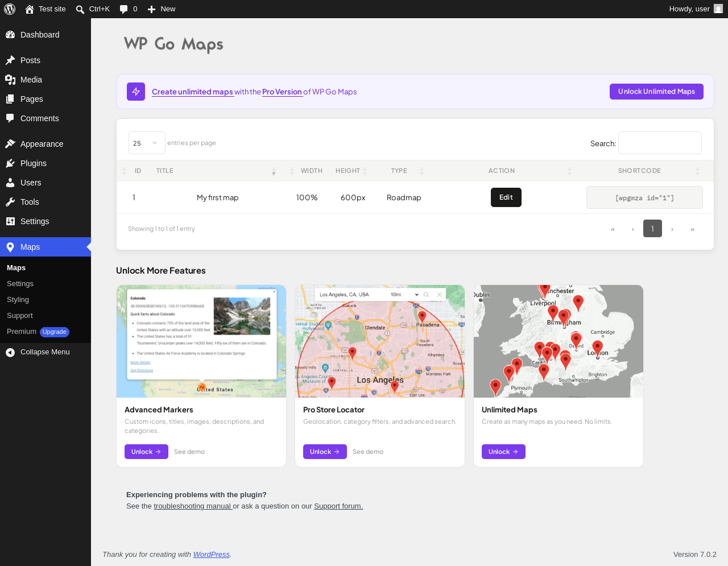Click the Pages document icon
Screen dimensions: 728x566
coord(10,99)
